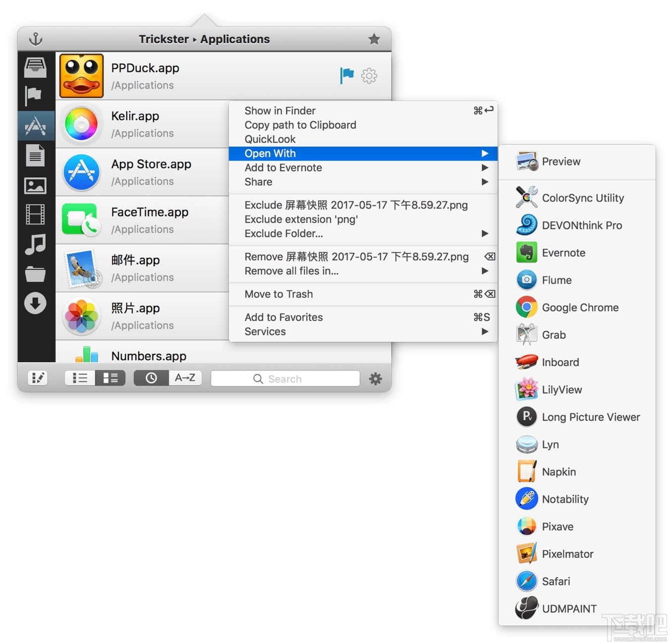This screenshot has height=644, width=671.
Task: Select the Images filter in the sidebar
Action: (35, 185)
